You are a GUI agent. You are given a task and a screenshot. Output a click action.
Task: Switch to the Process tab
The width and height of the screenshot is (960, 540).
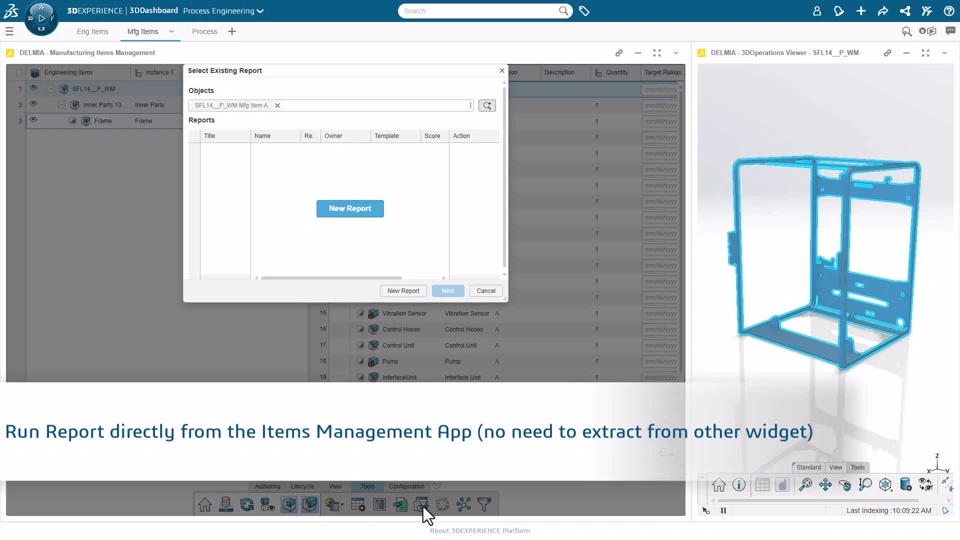204,31
